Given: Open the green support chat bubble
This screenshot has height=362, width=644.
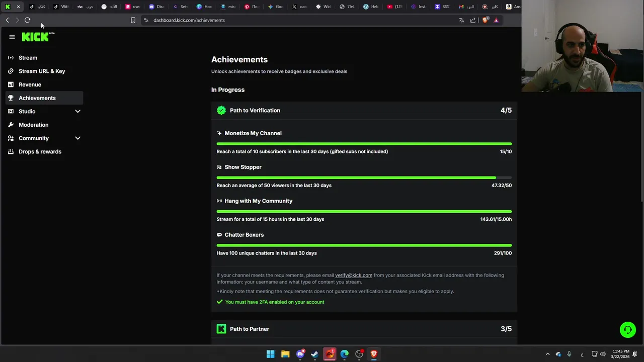Looking at the screenshot, I should 628,330.
